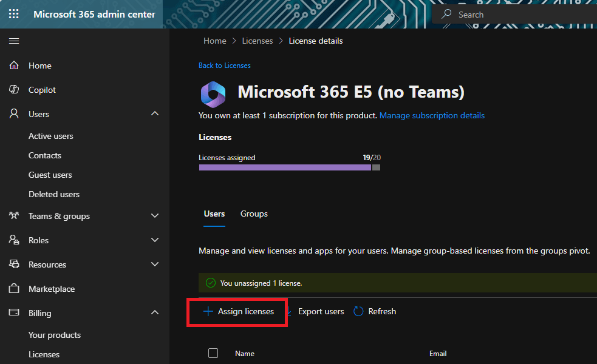Open Active users in sidebar
This screenshot has height=364, width=597.
(50, 136)
